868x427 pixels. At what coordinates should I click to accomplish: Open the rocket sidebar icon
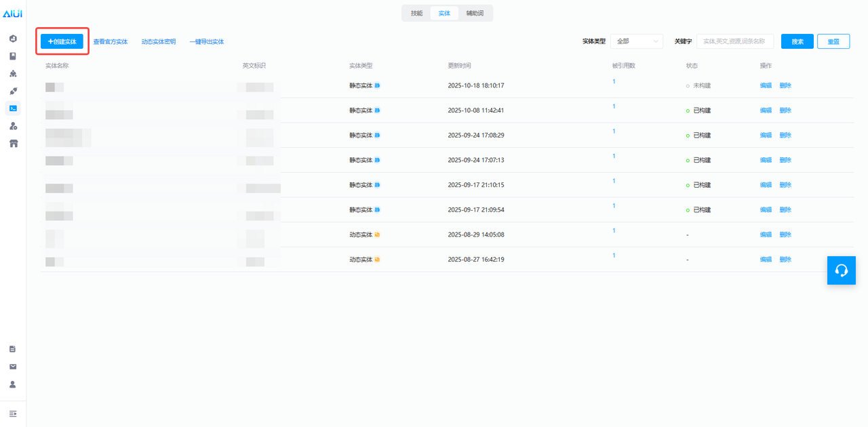click(x=13, y=91)
